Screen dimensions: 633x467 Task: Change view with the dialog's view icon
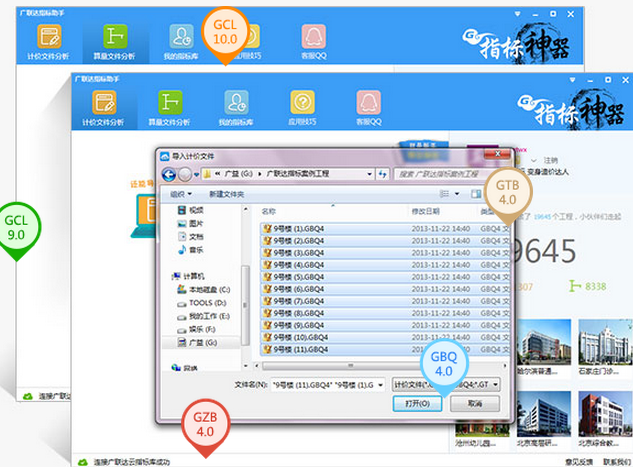tap(444, 194)
